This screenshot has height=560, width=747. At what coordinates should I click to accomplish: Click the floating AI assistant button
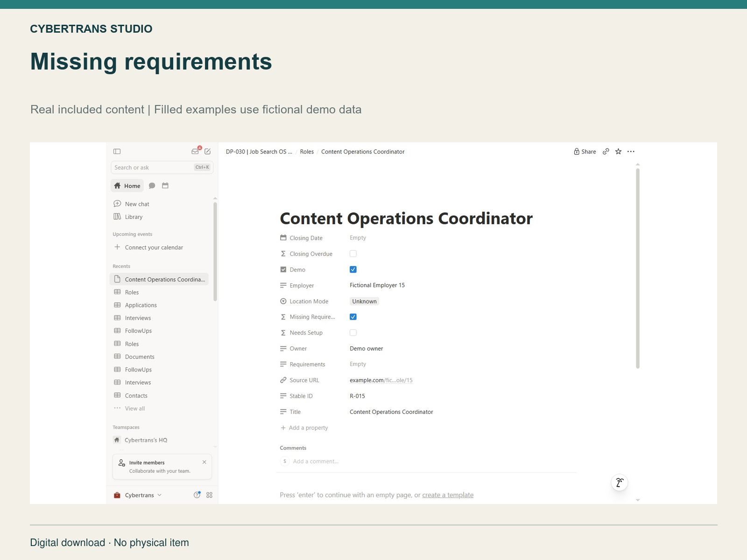pyautogui.click(x=620, y=483)
